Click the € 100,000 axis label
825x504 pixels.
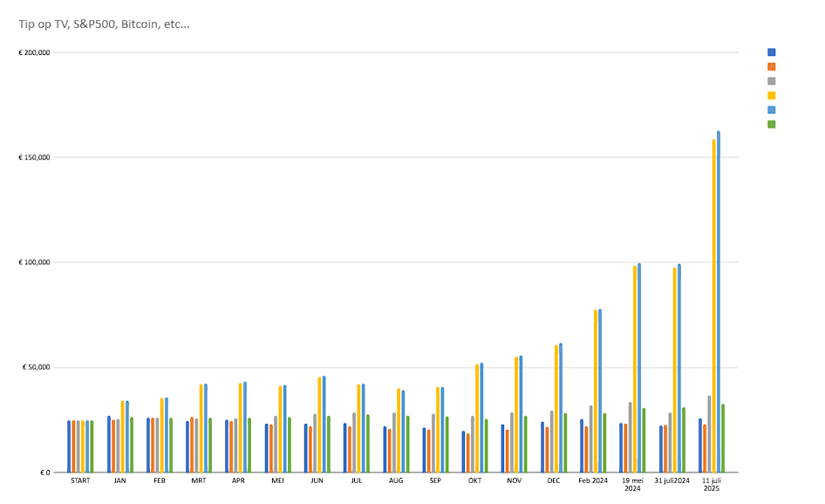coord(34,262)
